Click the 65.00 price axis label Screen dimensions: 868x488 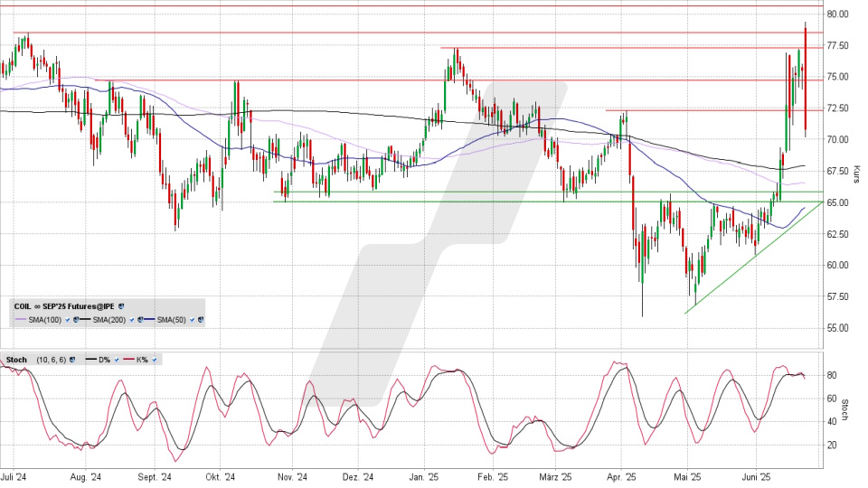point(837,202)
